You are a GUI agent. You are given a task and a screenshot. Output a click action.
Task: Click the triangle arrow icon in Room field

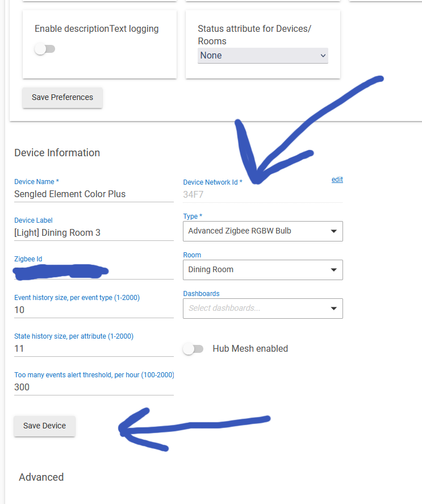(x=333, y=270)
